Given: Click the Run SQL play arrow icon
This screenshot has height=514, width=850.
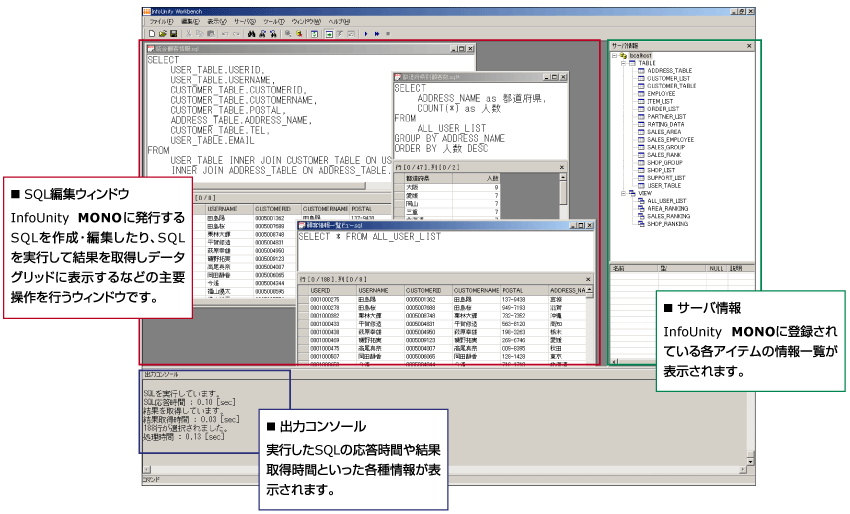Looking at the screenshot, I should coord(366,34).
